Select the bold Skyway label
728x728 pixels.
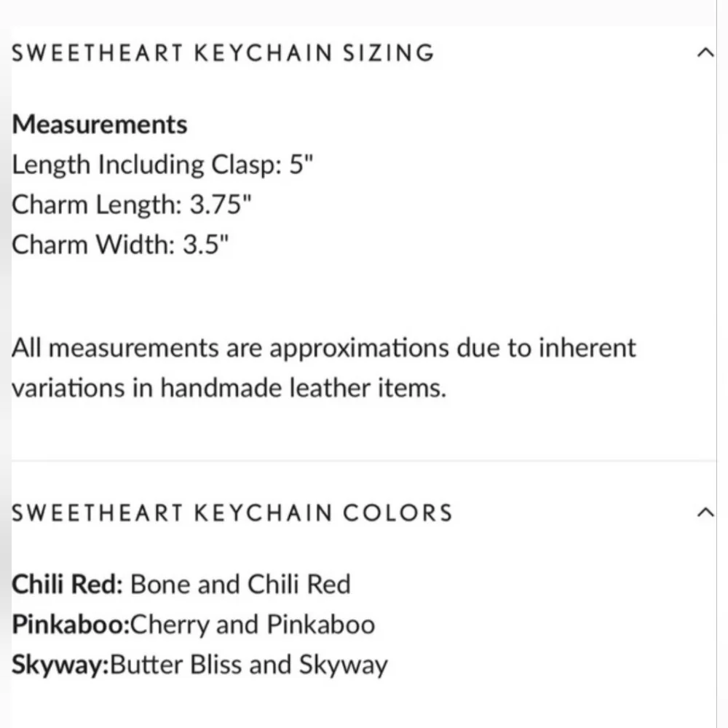pos(59,665)
